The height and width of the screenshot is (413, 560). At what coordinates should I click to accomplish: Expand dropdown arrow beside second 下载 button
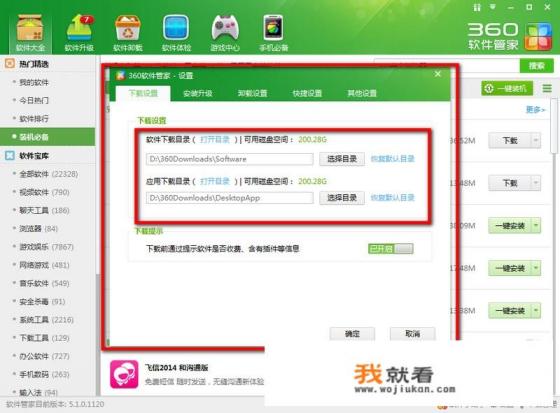pyautogui.click(x=536, y=183)
